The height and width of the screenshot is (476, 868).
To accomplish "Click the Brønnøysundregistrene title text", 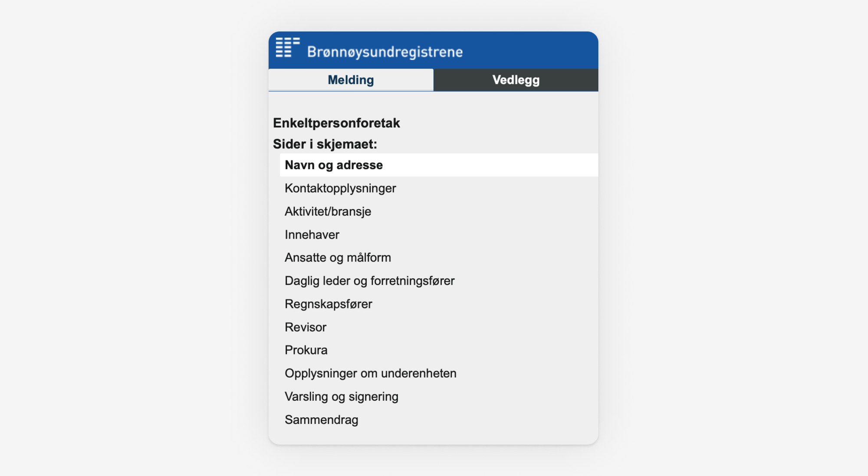I will (385, 51).
